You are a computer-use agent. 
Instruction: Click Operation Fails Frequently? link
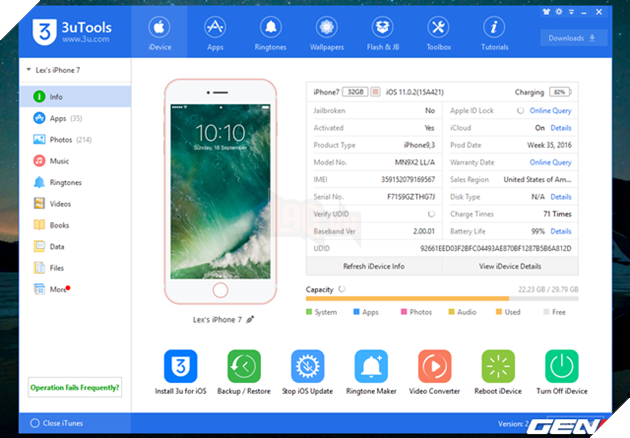[75, 387]
